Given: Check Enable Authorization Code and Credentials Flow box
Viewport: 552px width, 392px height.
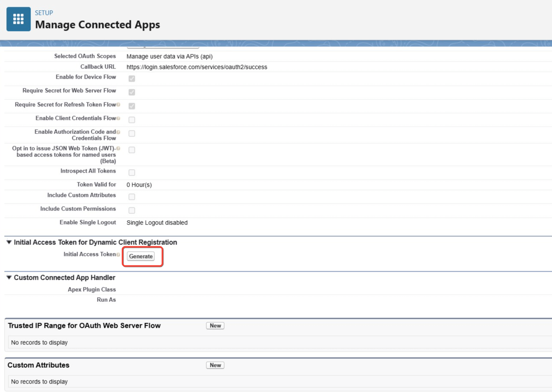Looking at the screenshot, I should 132,134.
